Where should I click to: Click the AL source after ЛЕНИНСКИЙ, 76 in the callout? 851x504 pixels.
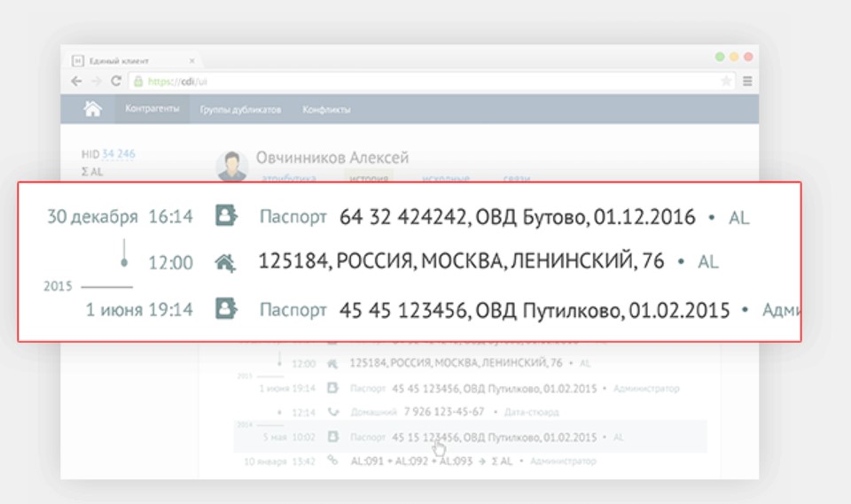pos(707,262)
